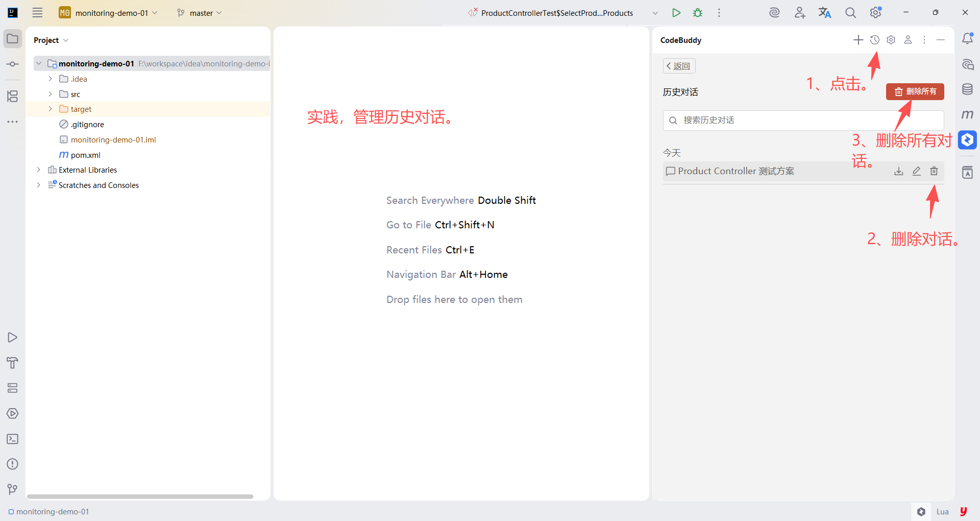Open the Services tool window
The width and height of the screenshot is (980, 521).
pos(13,388)
